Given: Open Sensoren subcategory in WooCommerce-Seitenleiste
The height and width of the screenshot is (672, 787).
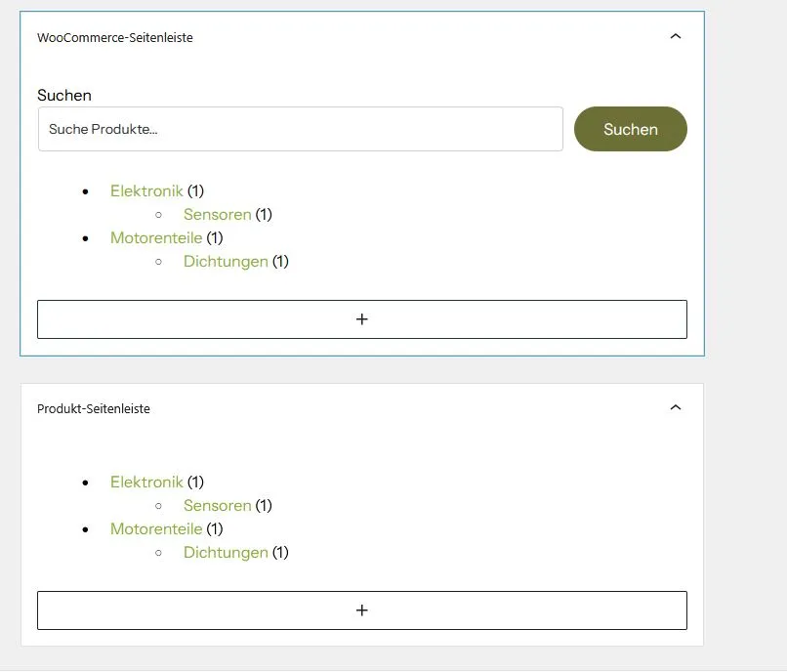Looking at the screenshot, I should pyautogui.click(x=218, y=215).
